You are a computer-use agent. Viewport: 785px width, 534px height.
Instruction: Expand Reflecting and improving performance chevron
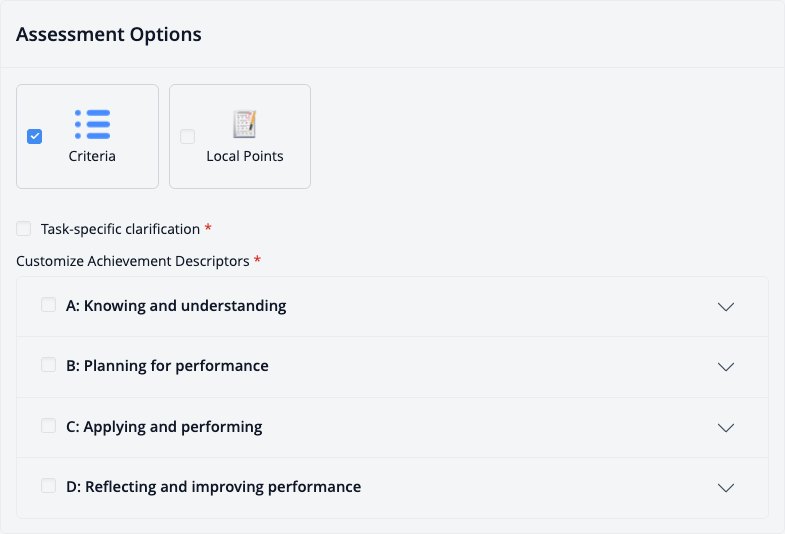pyautogui.click(x=725, y=487)
